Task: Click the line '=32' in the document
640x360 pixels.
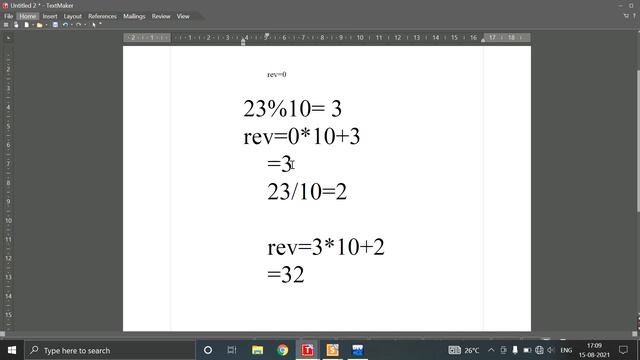Action: pyautogui.click(x=286, y=274)
